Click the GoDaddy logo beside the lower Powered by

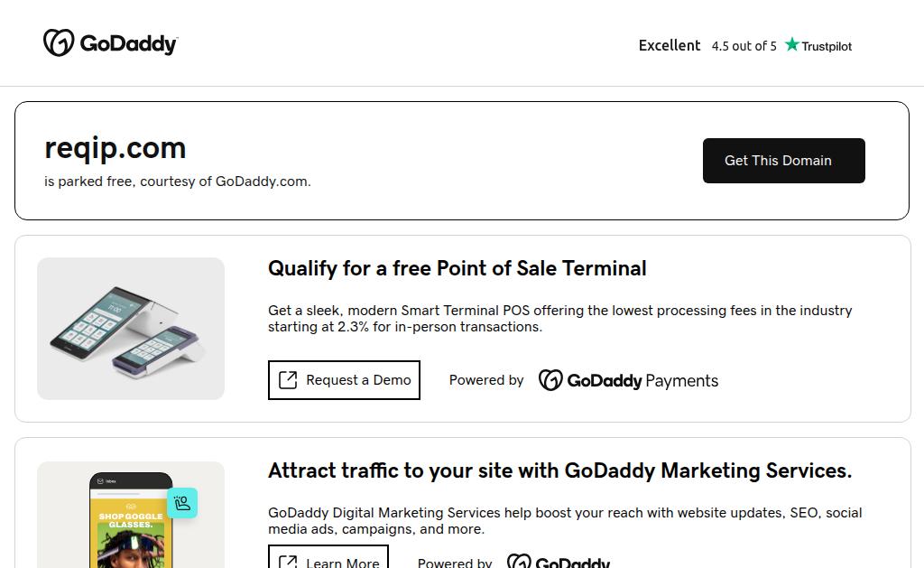pyautogui.click(x=558, y=562)
